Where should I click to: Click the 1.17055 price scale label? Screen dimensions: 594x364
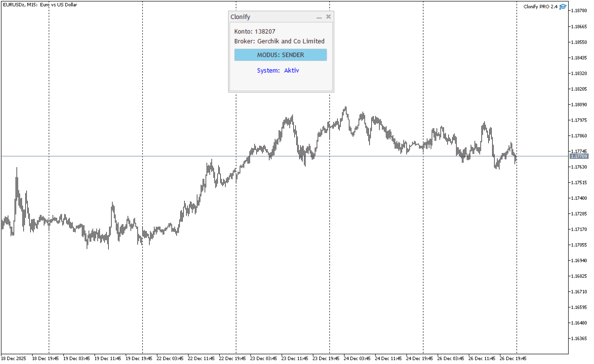pos(579,245)
